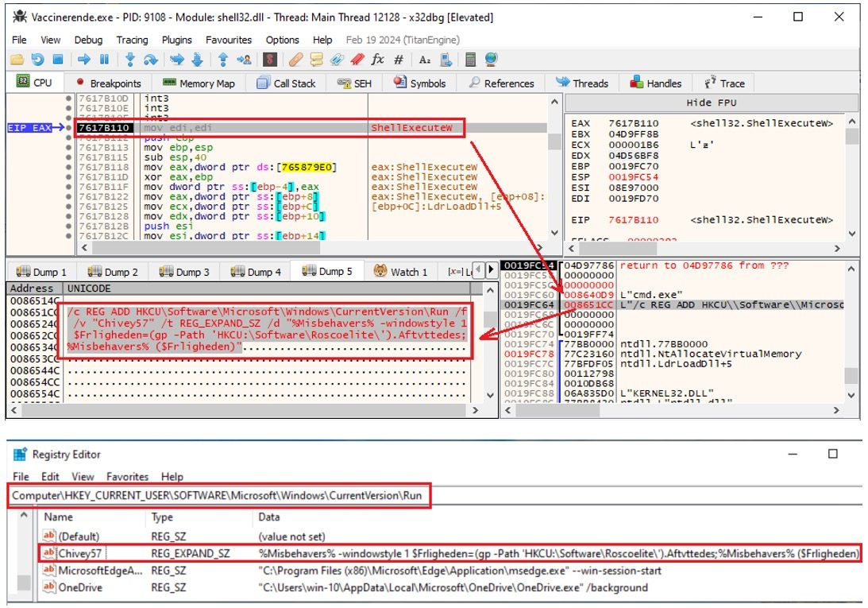This screenshot has height=608, width=868.
Task: Open the Tracing menu
Action: coord(132,40)
